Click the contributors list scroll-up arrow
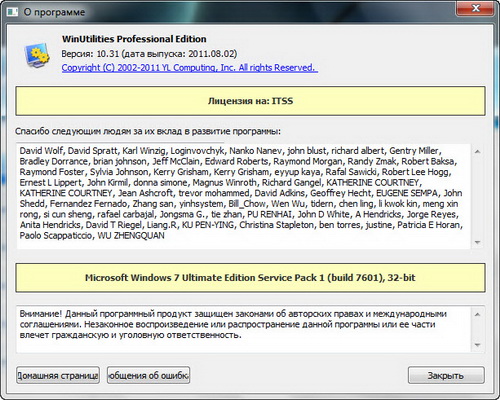The width and height of the screenshot is (500, 400). [x=477, y=151]
